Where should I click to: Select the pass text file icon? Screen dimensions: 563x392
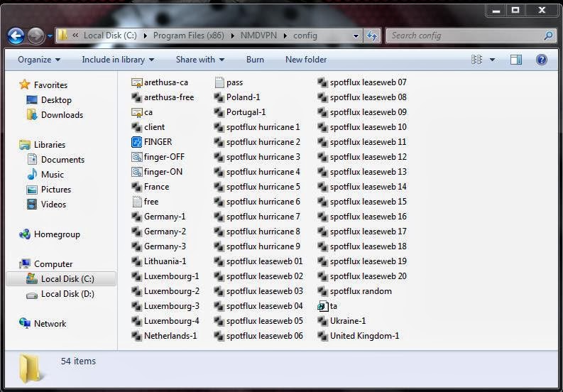click(219, 82)
